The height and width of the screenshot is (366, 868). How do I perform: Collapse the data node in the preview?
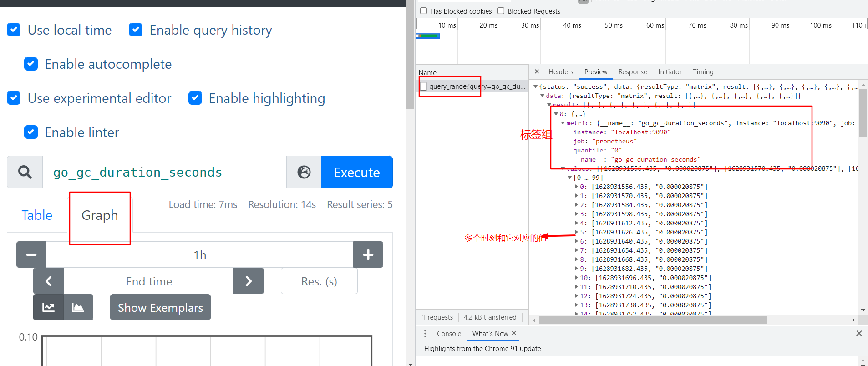(542, 96)
